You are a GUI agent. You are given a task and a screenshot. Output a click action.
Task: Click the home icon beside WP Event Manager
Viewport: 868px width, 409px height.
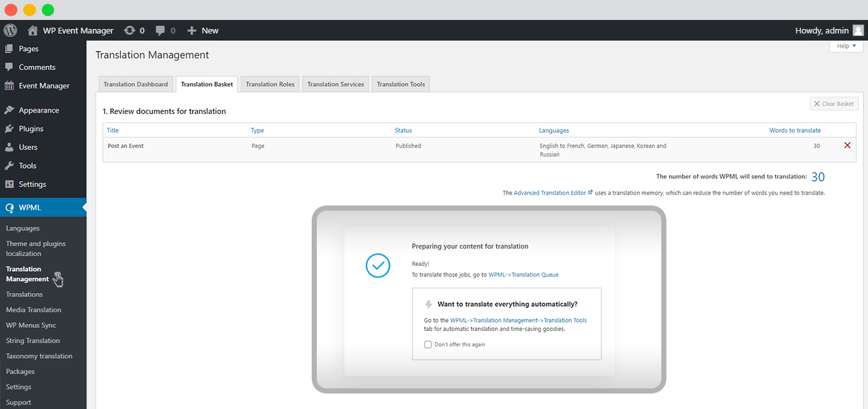[33, 30]
